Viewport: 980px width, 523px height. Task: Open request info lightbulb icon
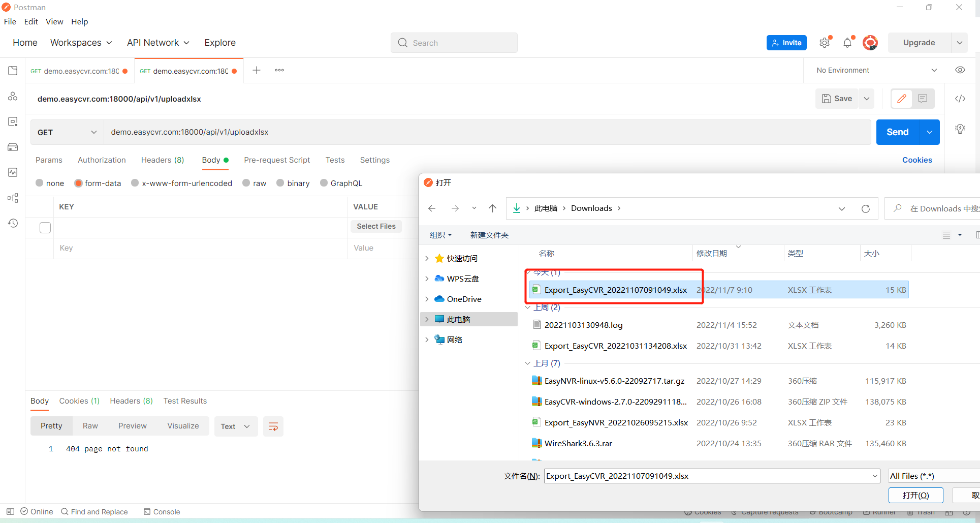[x=960, y=129]
